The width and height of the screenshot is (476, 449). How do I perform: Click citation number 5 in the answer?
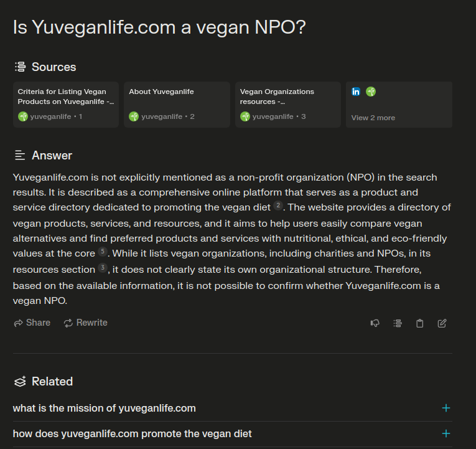coord(103,252)
